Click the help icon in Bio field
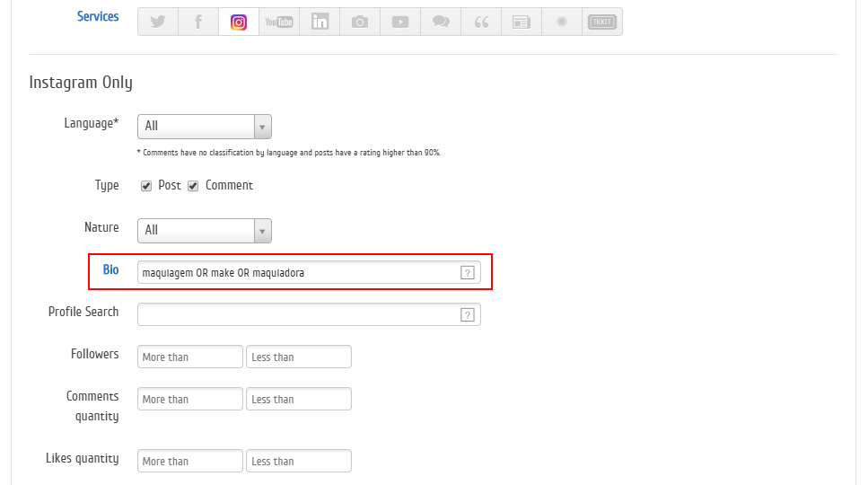Screen dimensions: 868x485 [467, 273]
